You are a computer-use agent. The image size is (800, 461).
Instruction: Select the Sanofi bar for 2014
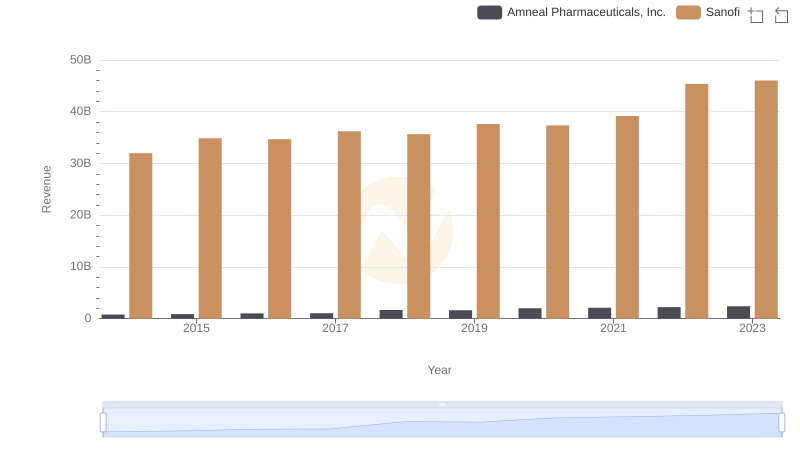coord(140,236)
